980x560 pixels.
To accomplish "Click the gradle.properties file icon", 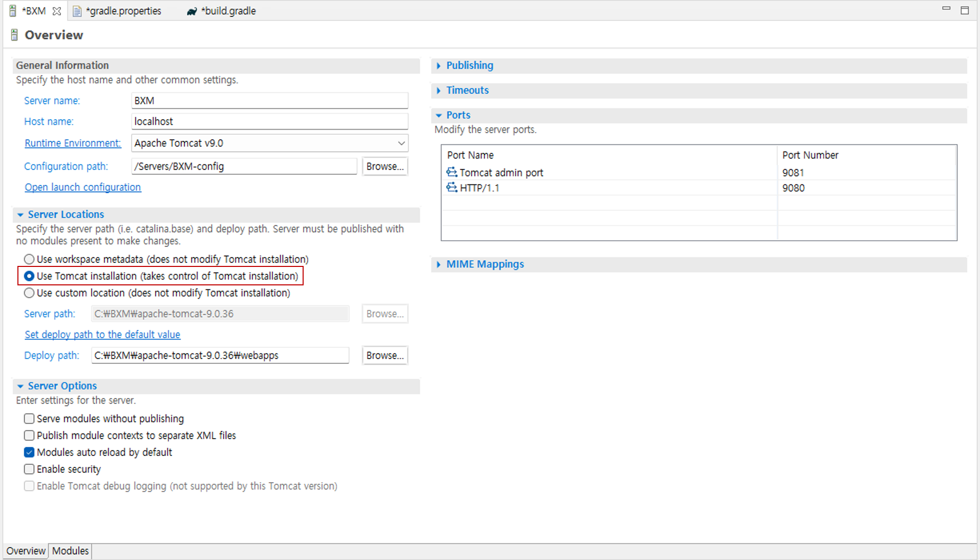I will [77, 11].
